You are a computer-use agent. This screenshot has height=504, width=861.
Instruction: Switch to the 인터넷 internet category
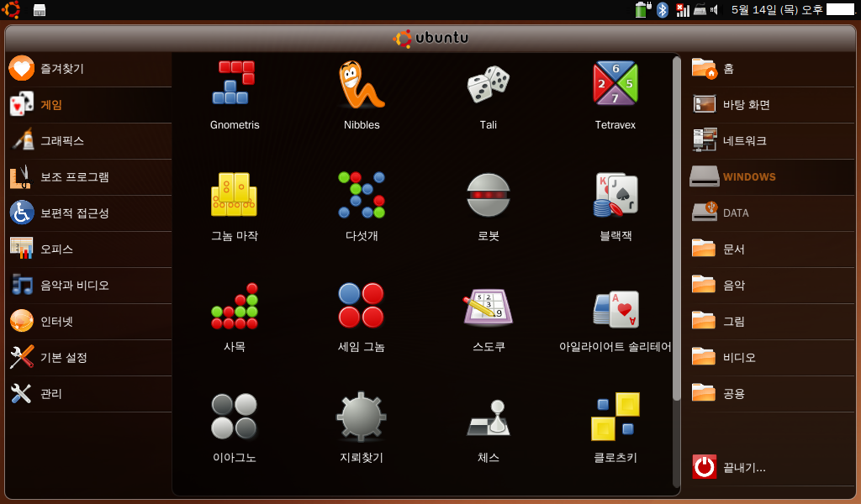[89, 322]
